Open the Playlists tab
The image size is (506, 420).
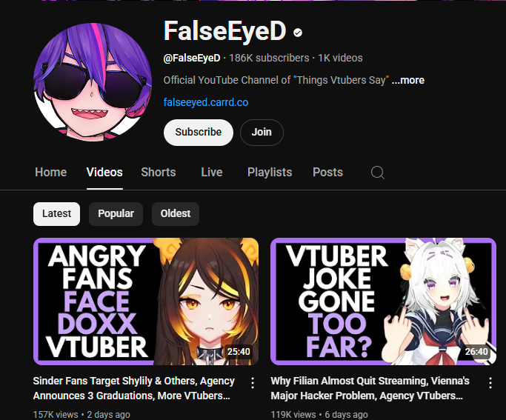tap(270, 173)
